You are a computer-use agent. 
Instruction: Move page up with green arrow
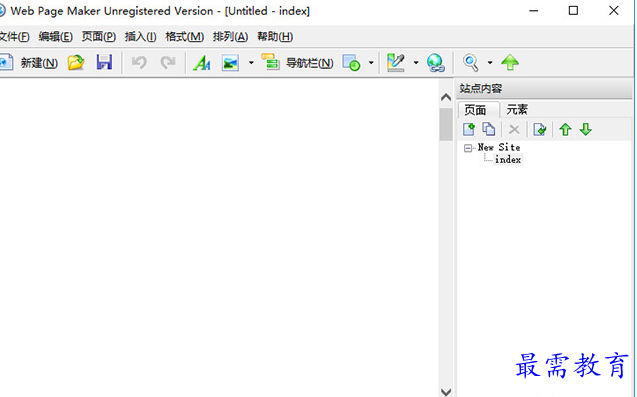pyautogui.click(x=565, y=130)
